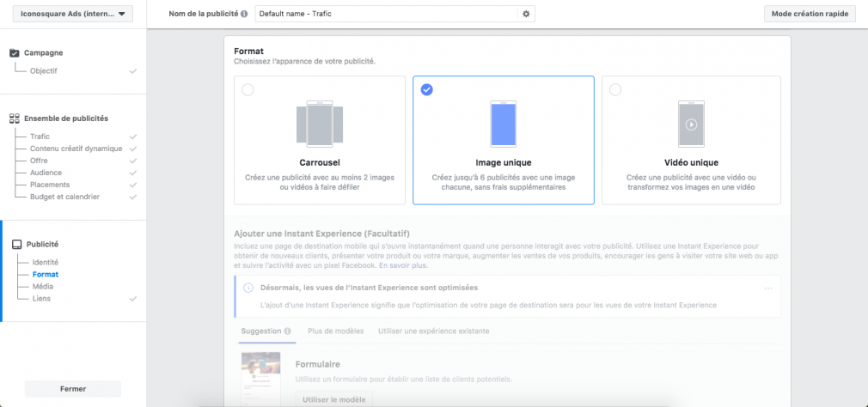Click the Ensemble de publicités grid icon
The image size is (868, 407).
click(x=15, y=118)
